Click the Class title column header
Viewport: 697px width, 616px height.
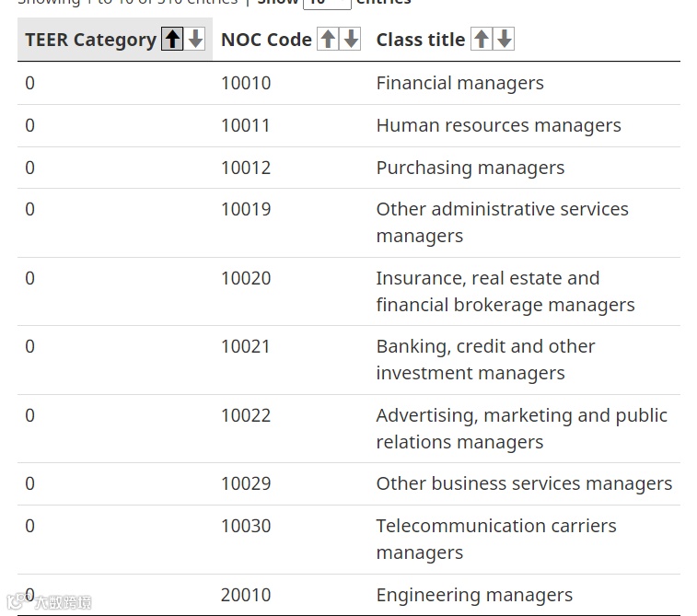pos(420,40)
